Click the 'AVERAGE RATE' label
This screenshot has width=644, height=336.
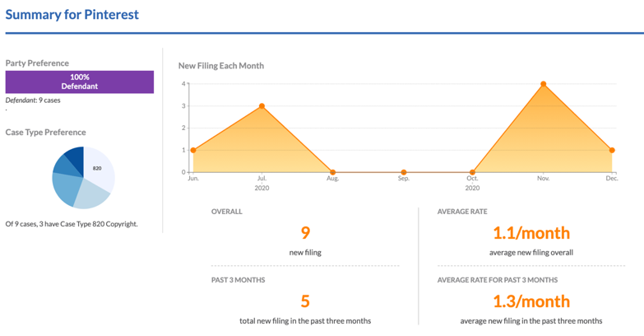pyautogui.click(x=462, y=212)
